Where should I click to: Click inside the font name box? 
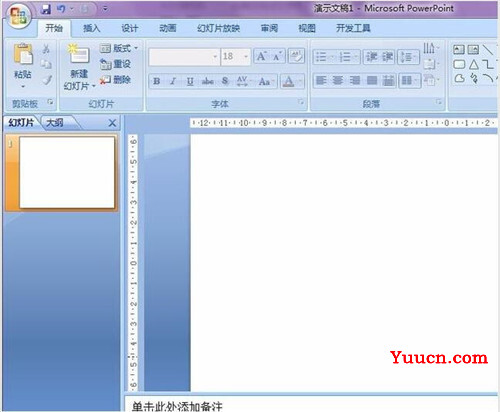point(181,57)
